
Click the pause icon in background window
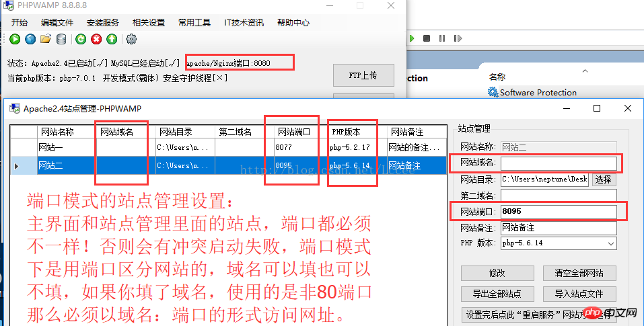(x=442, y=38)
